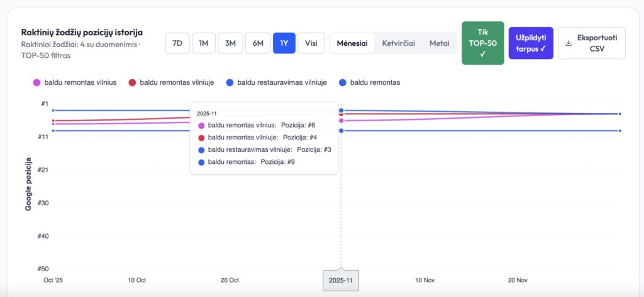Click the '20 Oct' x-axis label
The width and height of the screenshot is (644, 297).
point(230,280)
